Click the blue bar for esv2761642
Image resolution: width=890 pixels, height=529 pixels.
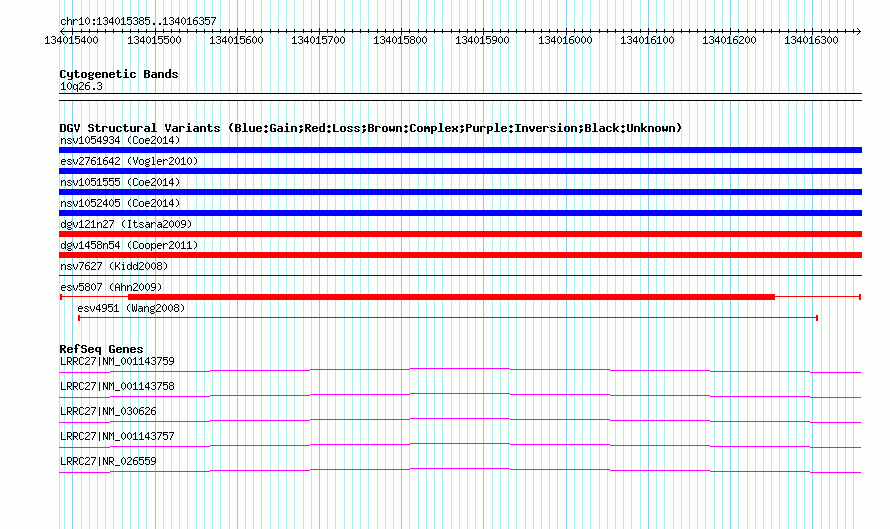click(460, 171)
